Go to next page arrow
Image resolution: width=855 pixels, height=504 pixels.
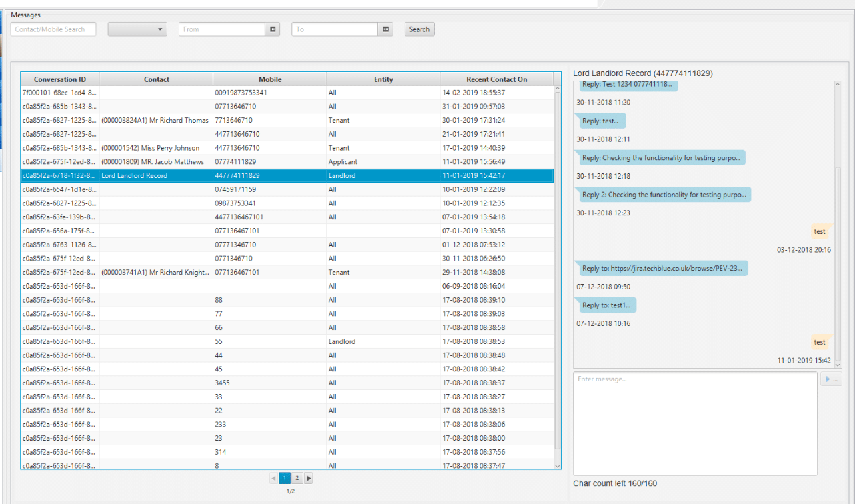tap(309, 478)
